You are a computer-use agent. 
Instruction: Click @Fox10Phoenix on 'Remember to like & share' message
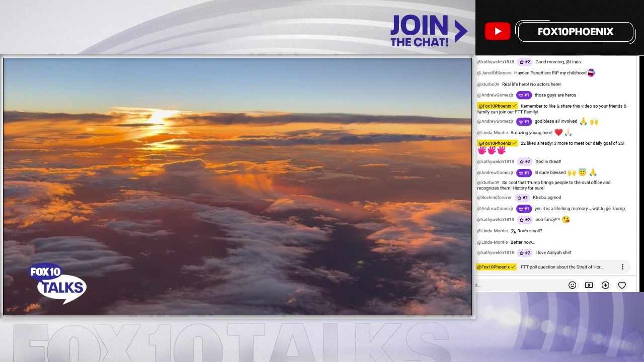(497, 106)
